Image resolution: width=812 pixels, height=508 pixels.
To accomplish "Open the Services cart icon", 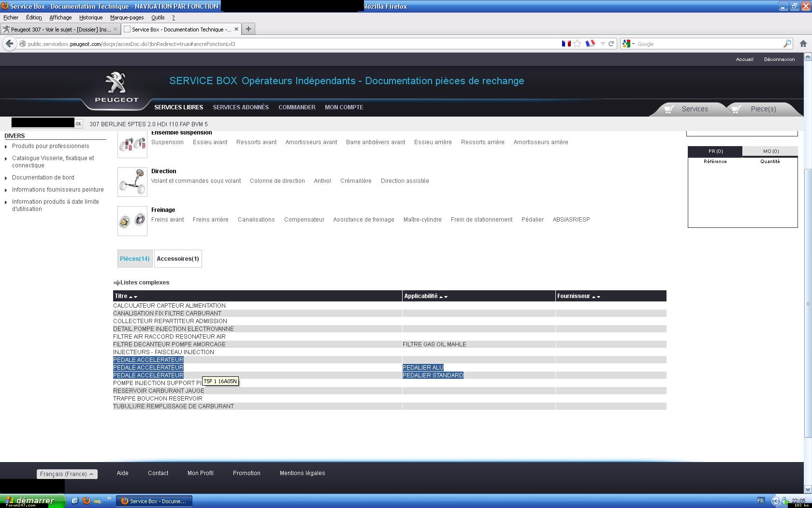I will 669,109.
